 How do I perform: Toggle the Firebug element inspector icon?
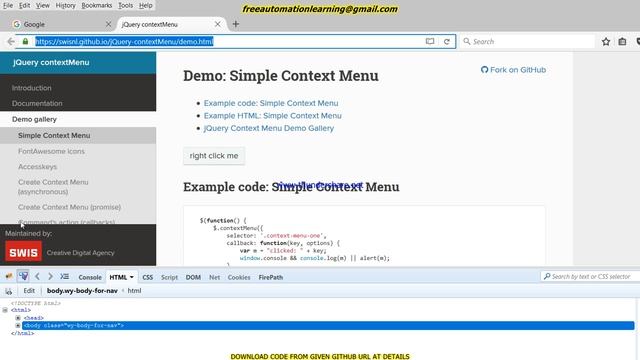coord(23,276)
